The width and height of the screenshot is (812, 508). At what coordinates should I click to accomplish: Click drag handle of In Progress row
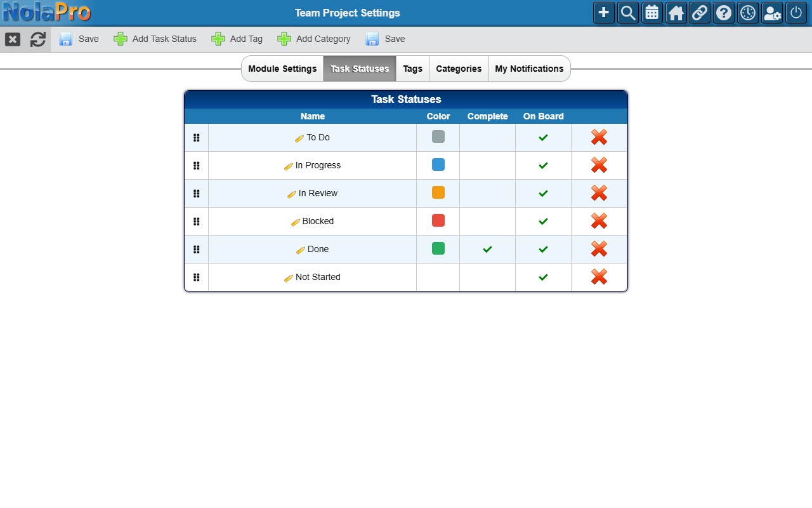tap(196, 166)
